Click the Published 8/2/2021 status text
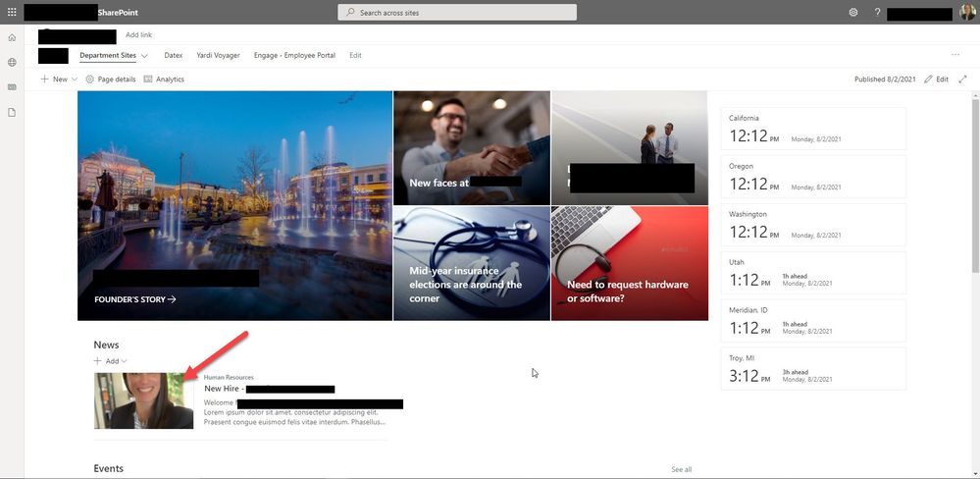Image resolution: width=980 pixels, height=479 pixels. pyautogui.click(x=885, y=80)
